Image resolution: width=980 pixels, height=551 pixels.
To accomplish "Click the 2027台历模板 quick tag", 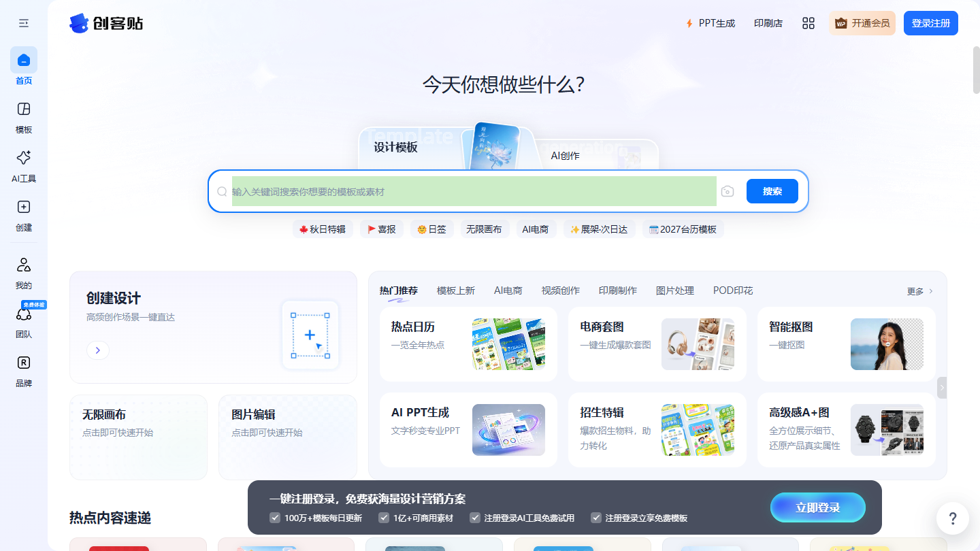I will [683, 229].
